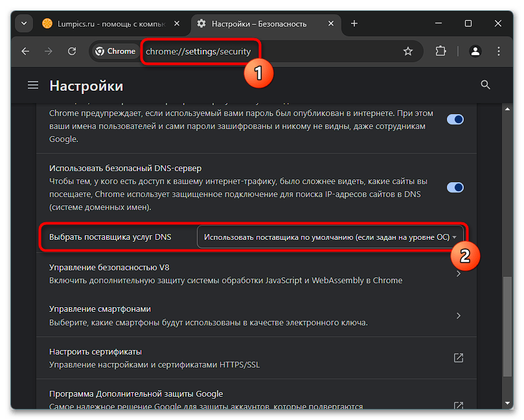This screenshot has width=524, height=420.
Task: Open a new tab with plus button
Action: pos(354,23)
